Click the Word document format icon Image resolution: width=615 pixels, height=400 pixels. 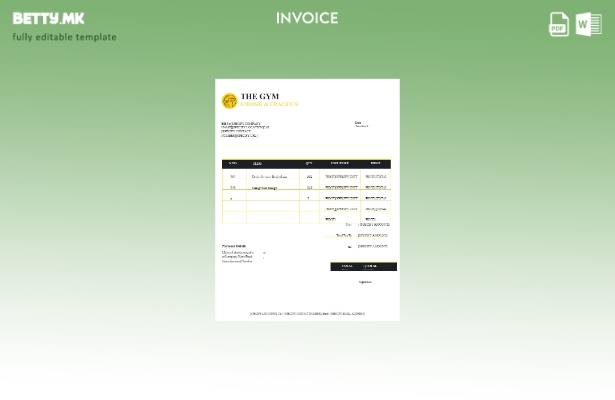(x=589, y=24)
